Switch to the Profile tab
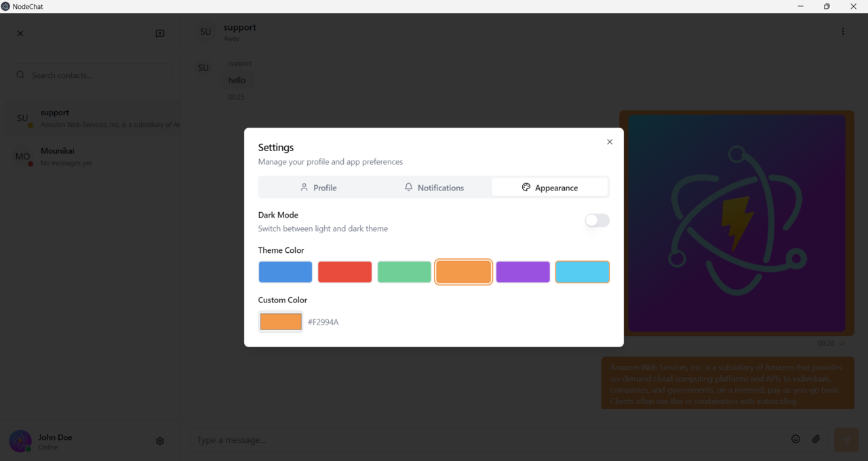 click(x=318, y=188)
